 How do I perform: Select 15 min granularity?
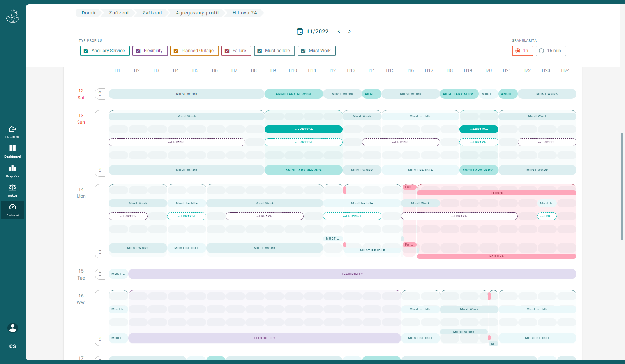542,51
